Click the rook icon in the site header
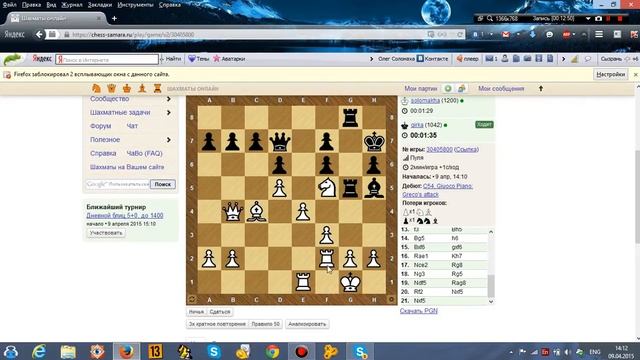 (158, 88)
